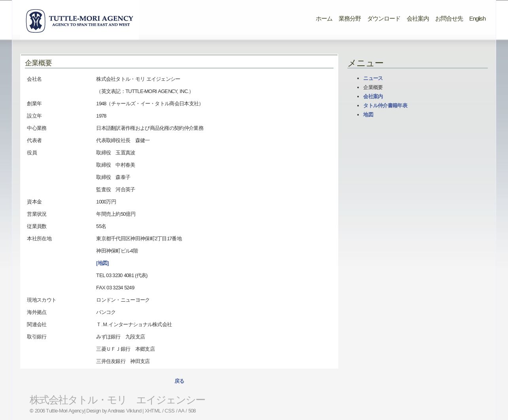Click the 中心業務 description text

click(x=150, y=128)
